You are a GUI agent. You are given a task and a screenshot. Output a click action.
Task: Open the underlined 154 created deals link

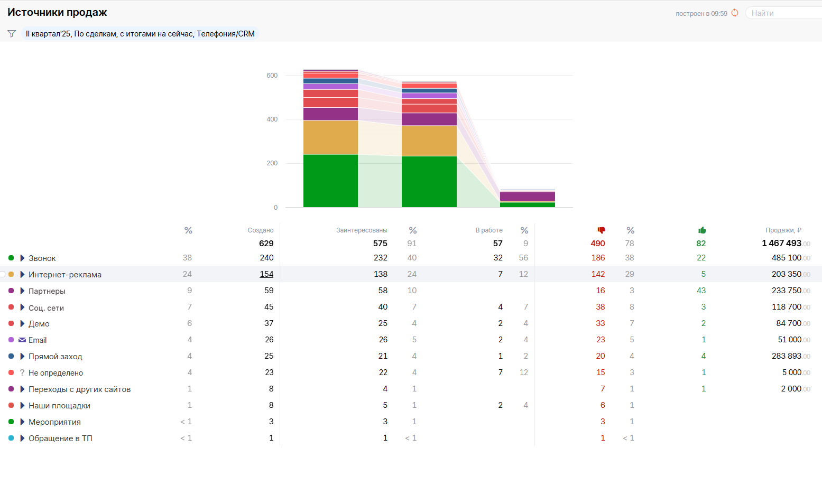click(266, 274)
